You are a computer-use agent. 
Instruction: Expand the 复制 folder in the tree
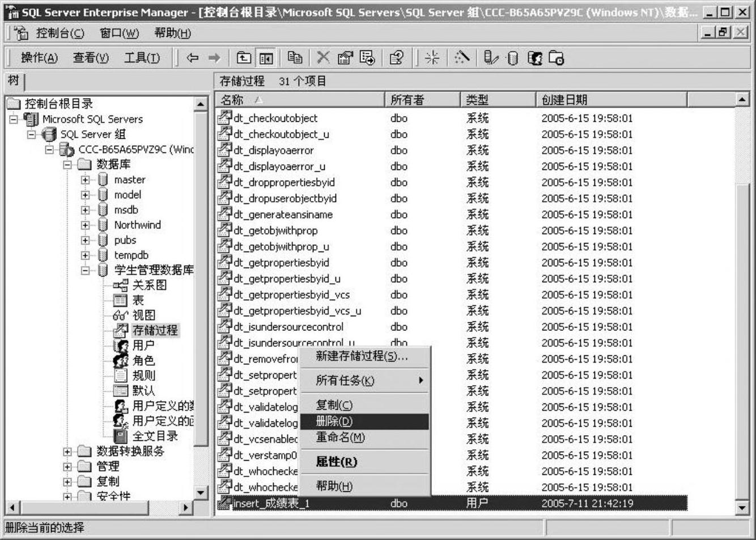point(67,482)
